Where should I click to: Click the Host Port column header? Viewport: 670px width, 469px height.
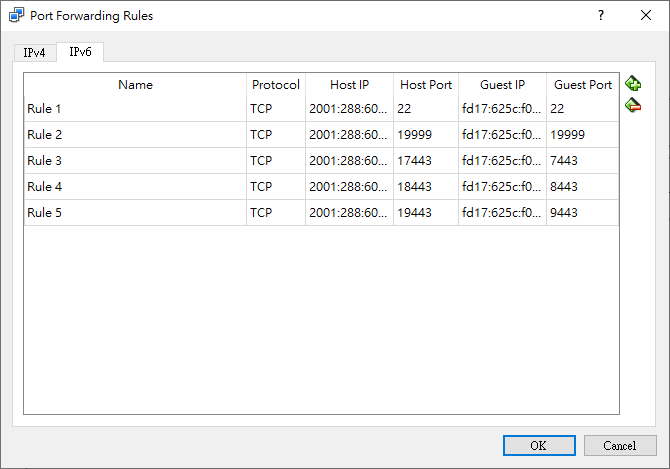pyautogui.click(x=426, y=85)
